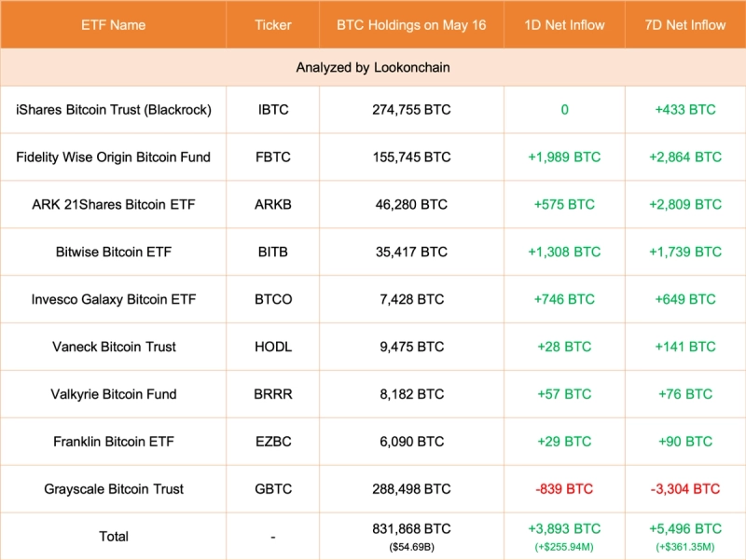Select Fidelity Wise Origin Bitcoin Fund name

pyautogui.click(x=114, y=157)
